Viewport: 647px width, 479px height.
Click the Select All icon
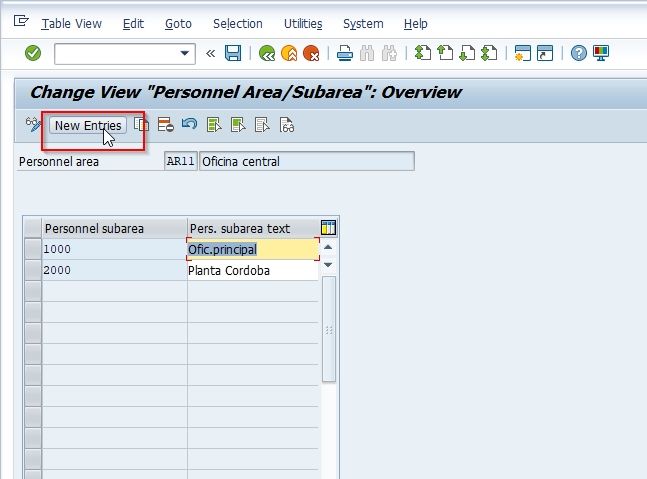[x=214, y=125]
